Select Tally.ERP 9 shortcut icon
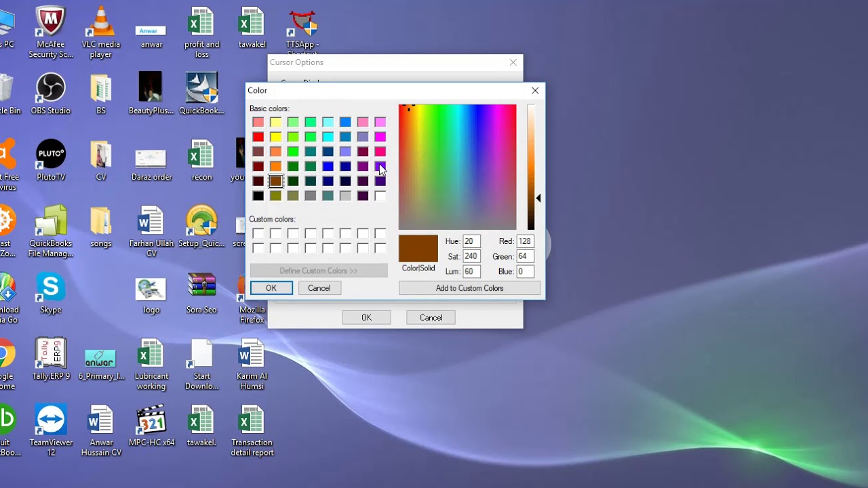 tap(51, 359)
